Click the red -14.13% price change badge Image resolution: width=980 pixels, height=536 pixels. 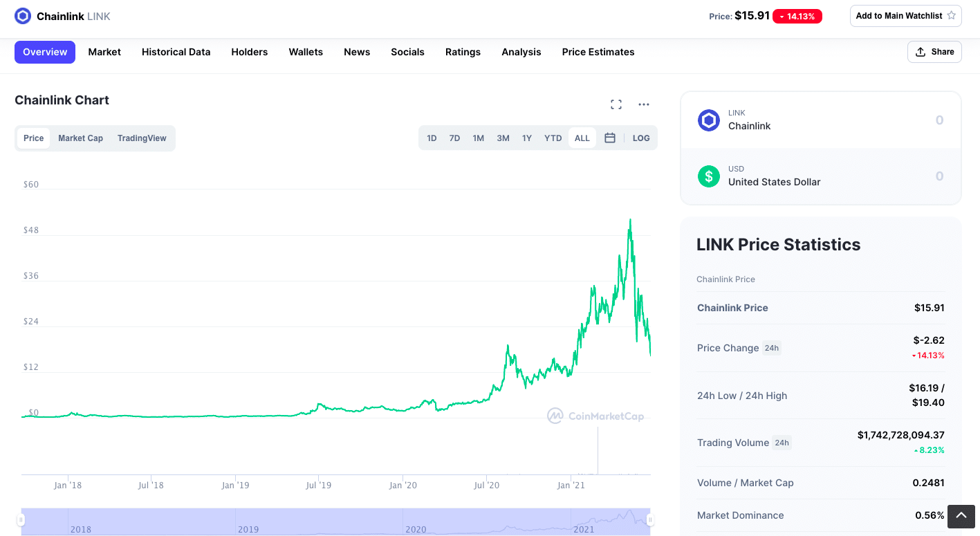[797, 17]
